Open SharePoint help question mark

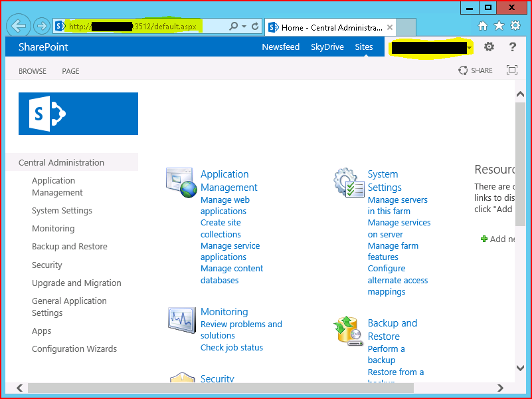click(x=512, y=47)
